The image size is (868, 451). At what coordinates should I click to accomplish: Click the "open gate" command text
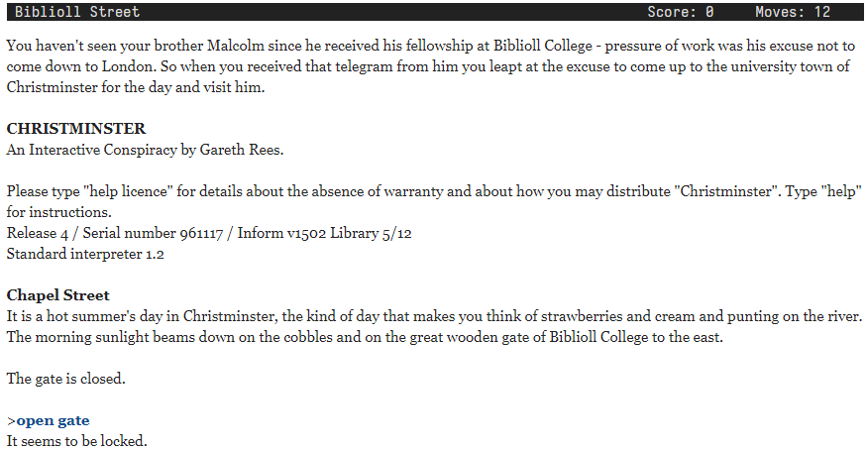pyautogui.click(x=53, y=420)
